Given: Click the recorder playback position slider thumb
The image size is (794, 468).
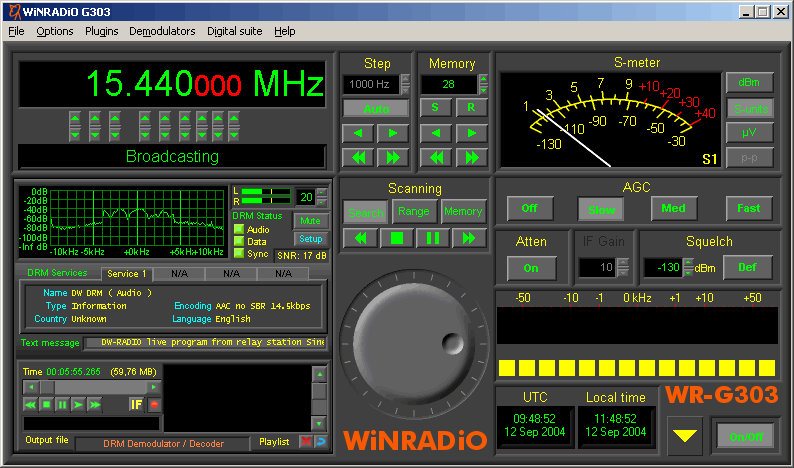Looking at the screenshot, I should point(47,387).
